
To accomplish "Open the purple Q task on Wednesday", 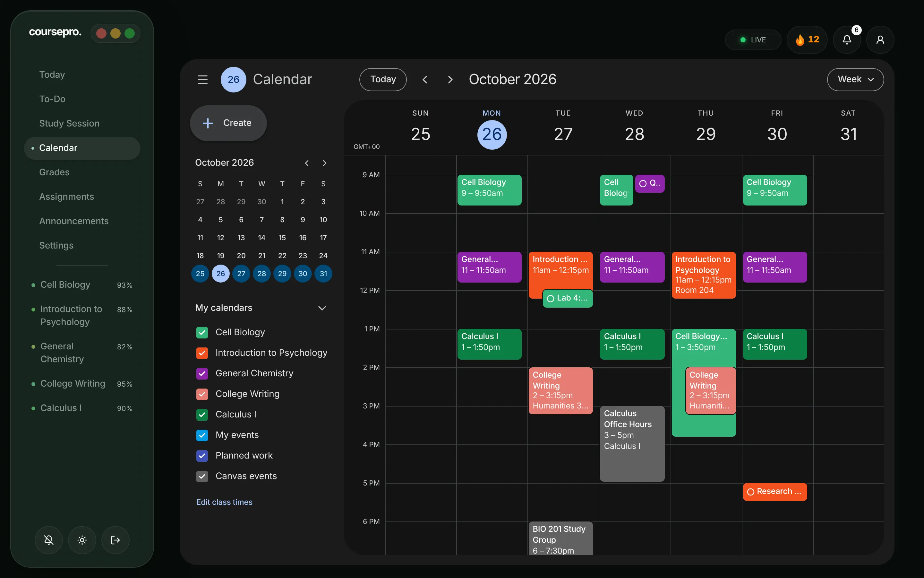I will click(x=650, y=183).
